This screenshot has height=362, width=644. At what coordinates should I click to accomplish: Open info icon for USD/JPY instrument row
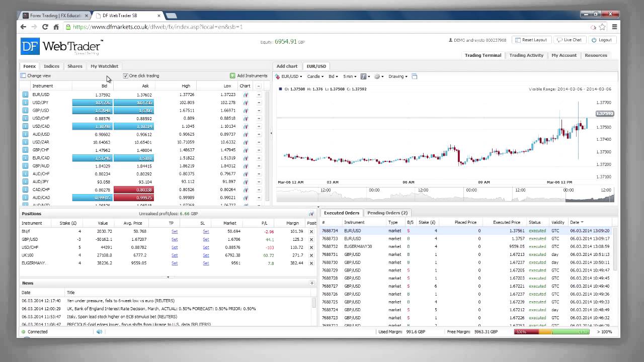tap(25, 103)
